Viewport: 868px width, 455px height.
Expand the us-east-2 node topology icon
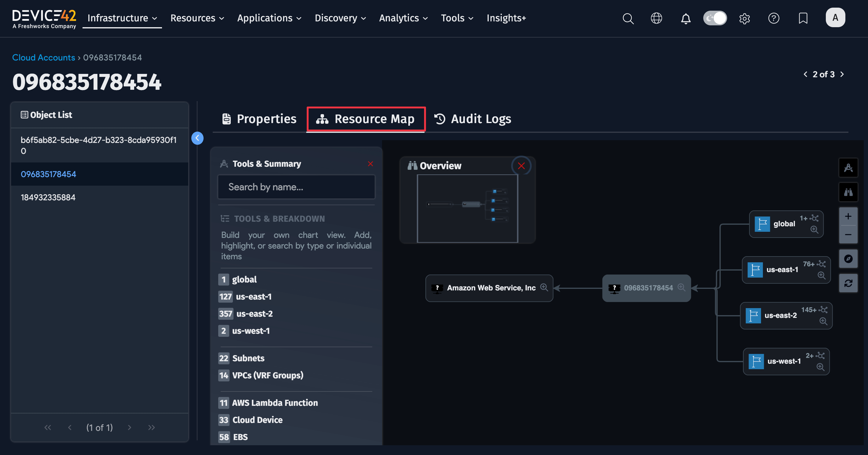(x=823, y=310)
